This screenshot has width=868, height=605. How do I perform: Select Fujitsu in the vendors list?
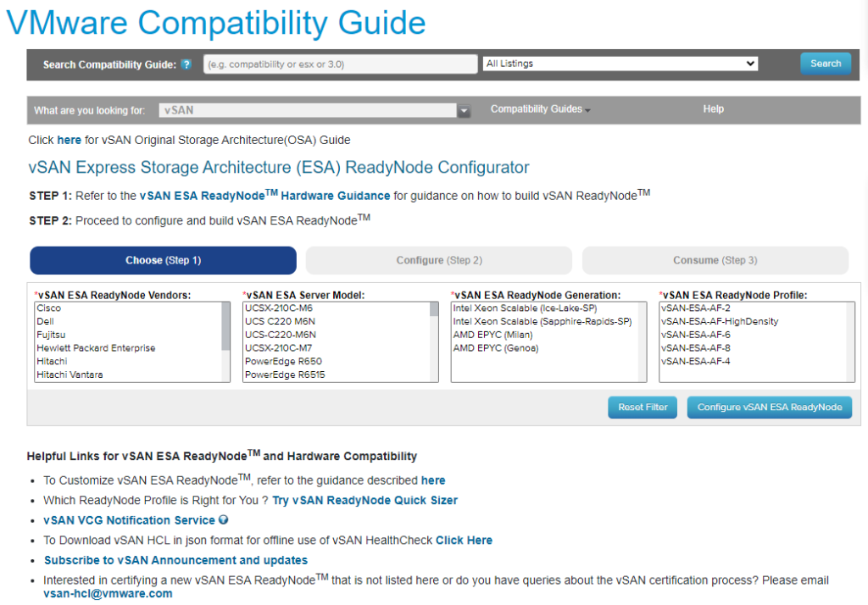point(128,335)
